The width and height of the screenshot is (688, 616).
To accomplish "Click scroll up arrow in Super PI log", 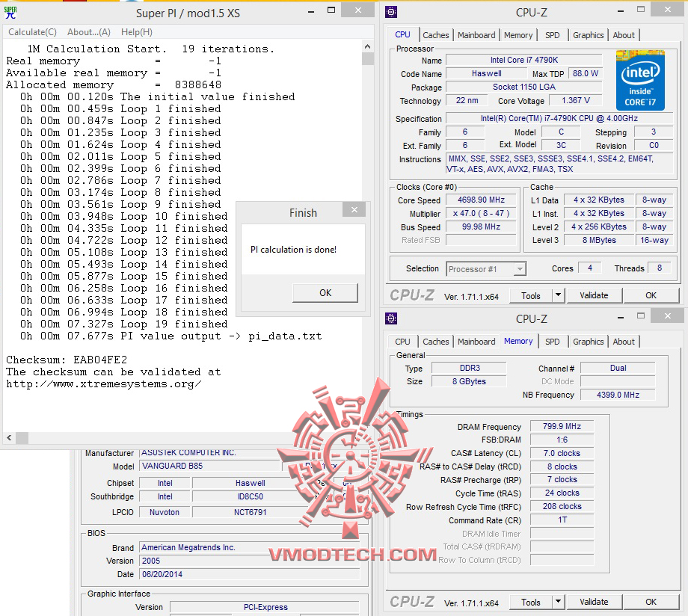I will 367,46.
